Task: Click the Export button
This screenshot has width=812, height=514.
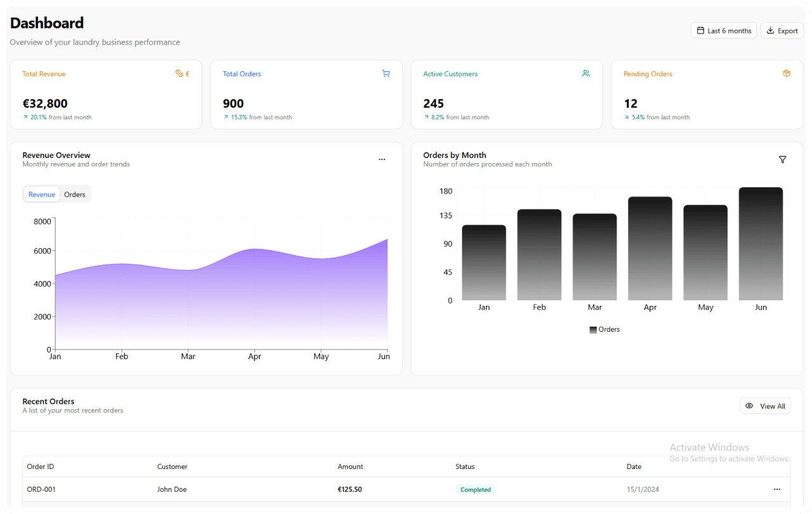Action: coord(782,30)
